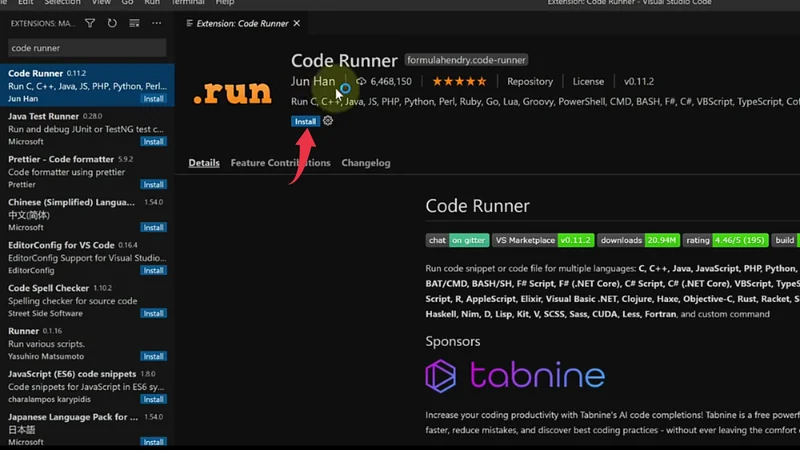The width and height of the screenshot is (800, 450).
Task: Click the Tabnine sponsor logo
Action: [x=515, y=376]
